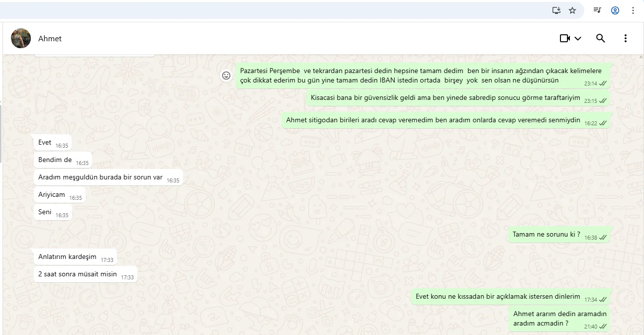Open search in the Ahmet chat
The width and height of the screenshot is (644, 335).
(x=600, y=38)
